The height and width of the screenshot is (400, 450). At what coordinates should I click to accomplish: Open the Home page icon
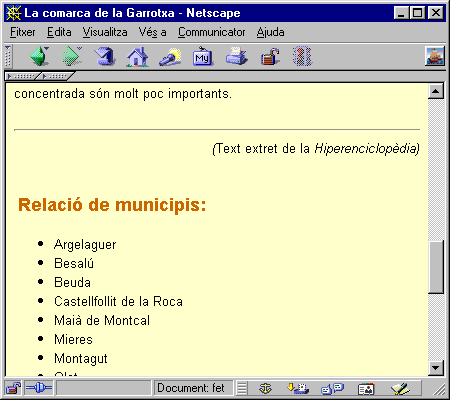pyautogui.click(x=137, y=56)
